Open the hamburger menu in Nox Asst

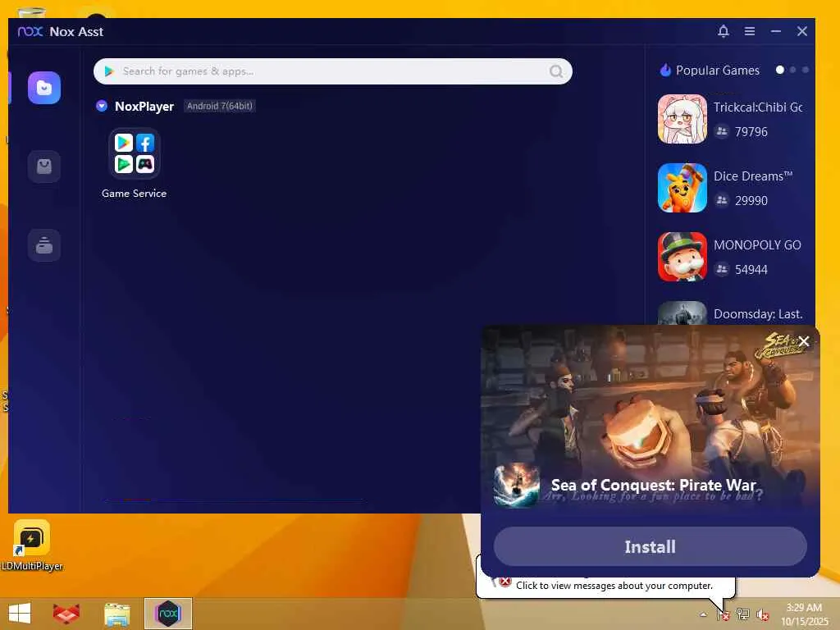(750, 31)
